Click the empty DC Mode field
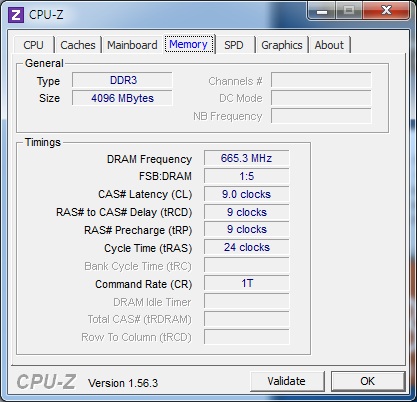This screenshot has height=402, width=417. click(321, 98)
